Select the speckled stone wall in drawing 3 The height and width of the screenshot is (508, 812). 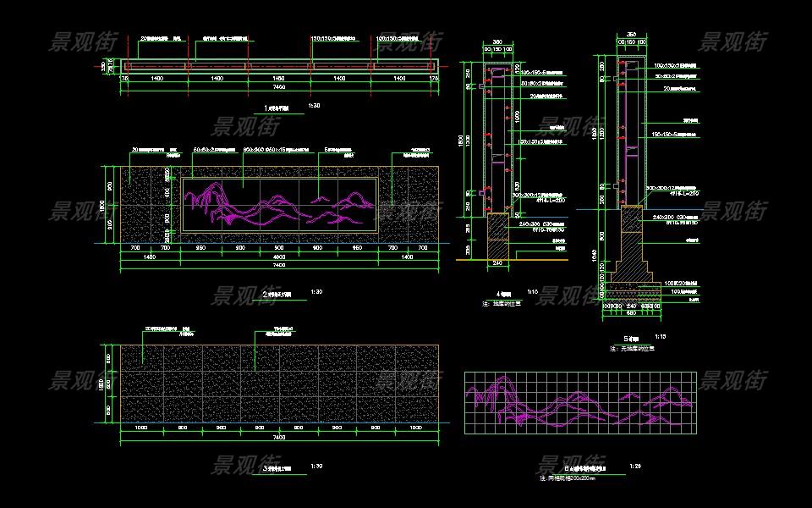click(279, 384)
